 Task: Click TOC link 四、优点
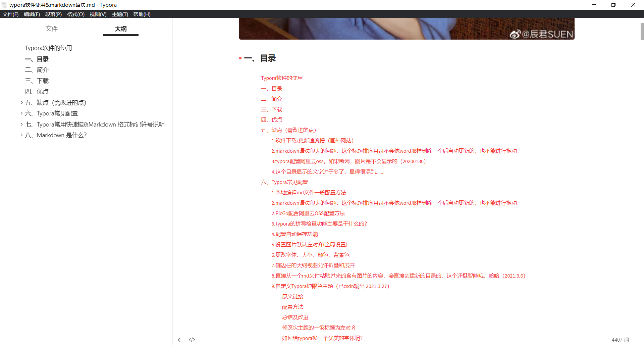click(x=272, y=120)
